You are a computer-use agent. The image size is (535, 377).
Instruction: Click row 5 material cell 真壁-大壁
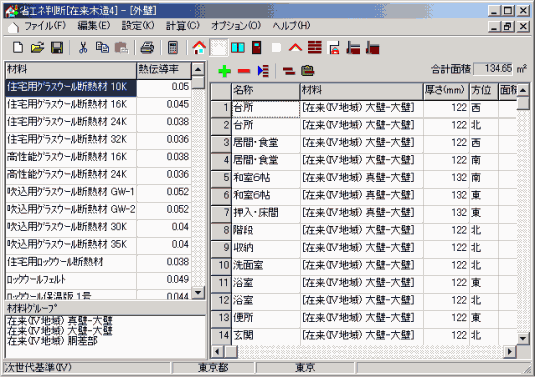[x=361, y=178]
